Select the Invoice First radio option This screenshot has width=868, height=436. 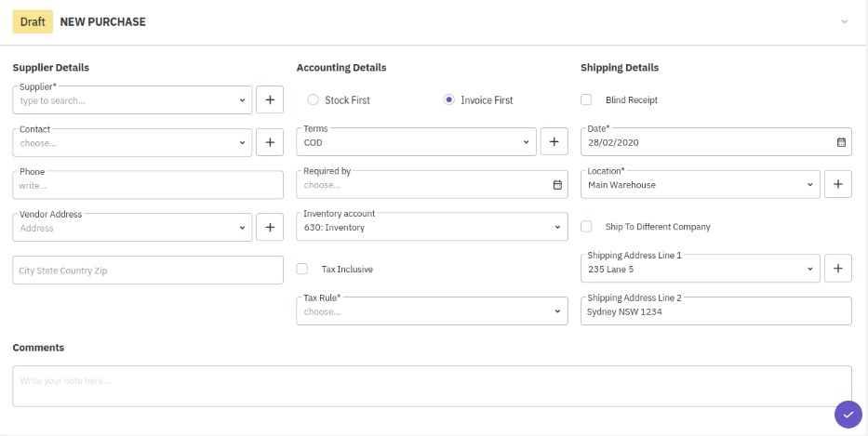pos(449,100)
